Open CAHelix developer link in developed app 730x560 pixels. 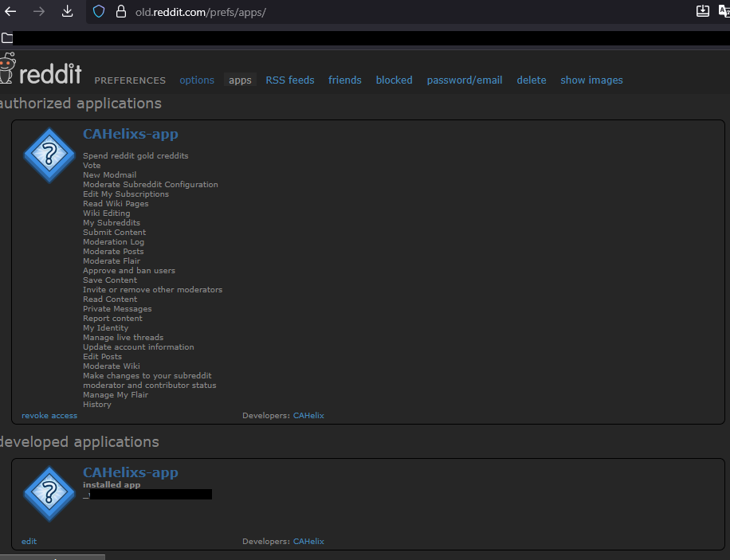click(x=308, y=542)
